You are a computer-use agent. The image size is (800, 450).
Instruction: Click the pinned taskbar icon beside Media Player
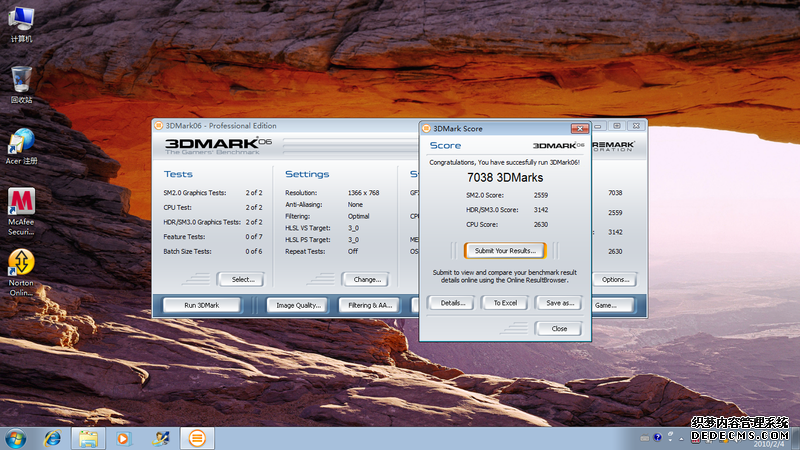pos(161,438)
